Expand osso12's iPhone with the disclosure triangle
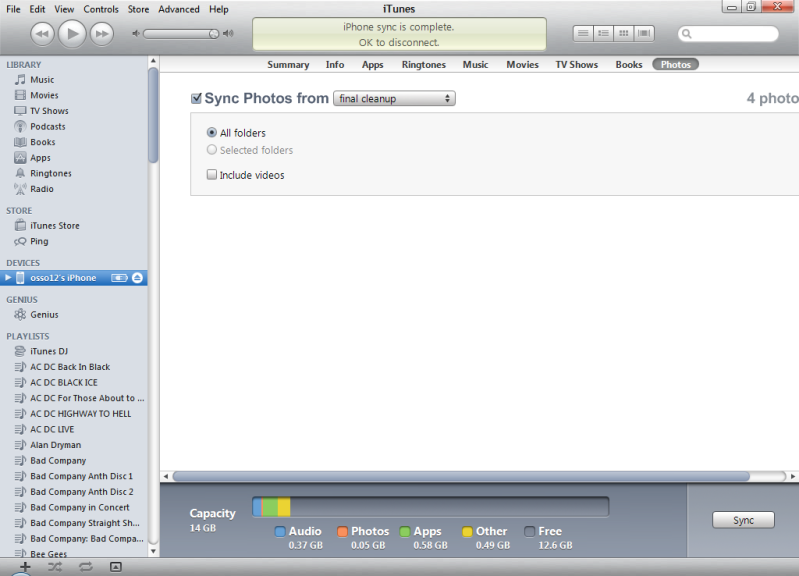The height and width of the screenshot is (576, 799). (8, 278)
